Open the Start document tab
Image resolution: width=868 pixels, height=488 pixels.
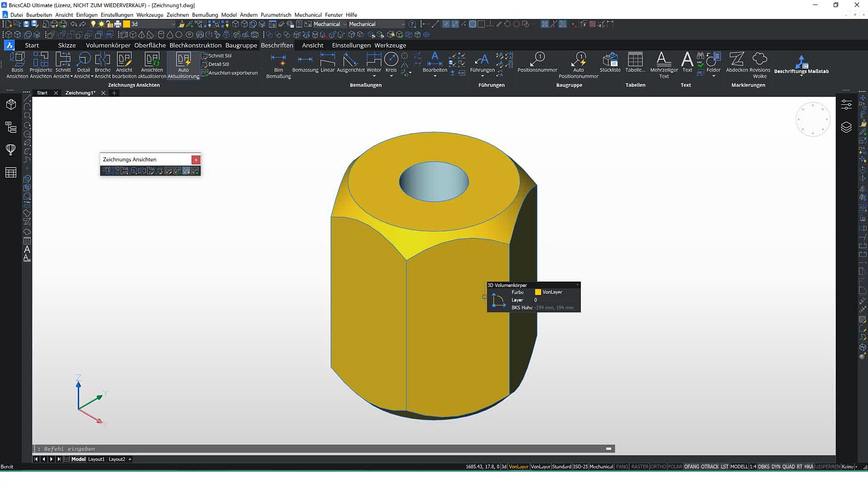[42, 93]
